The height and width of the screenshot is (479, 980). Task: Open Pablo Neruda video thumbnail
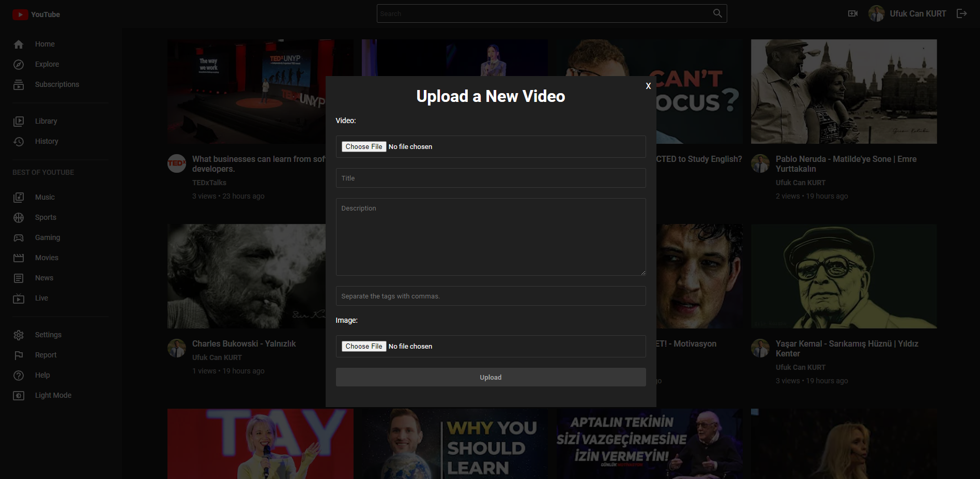coord(844,92)
